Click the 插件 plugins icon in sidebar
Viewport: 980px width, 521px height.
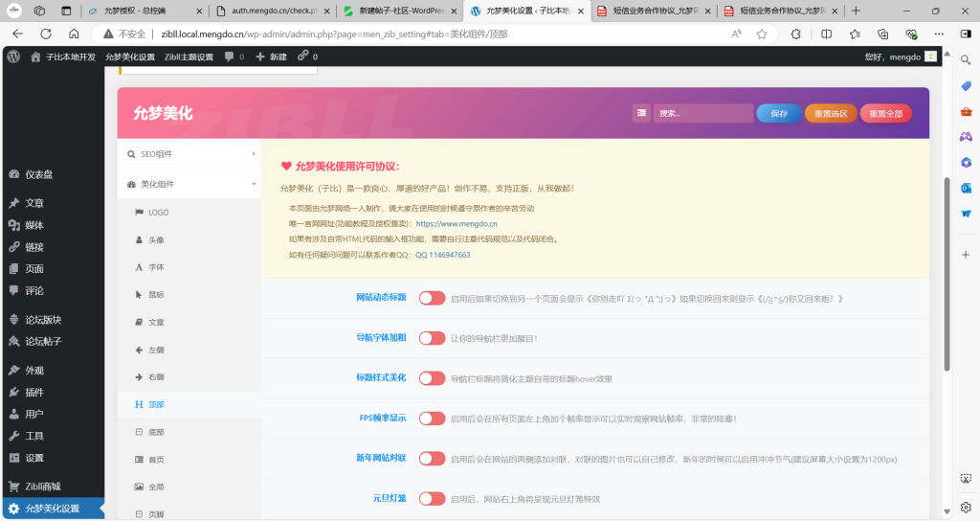coord(14,392)
